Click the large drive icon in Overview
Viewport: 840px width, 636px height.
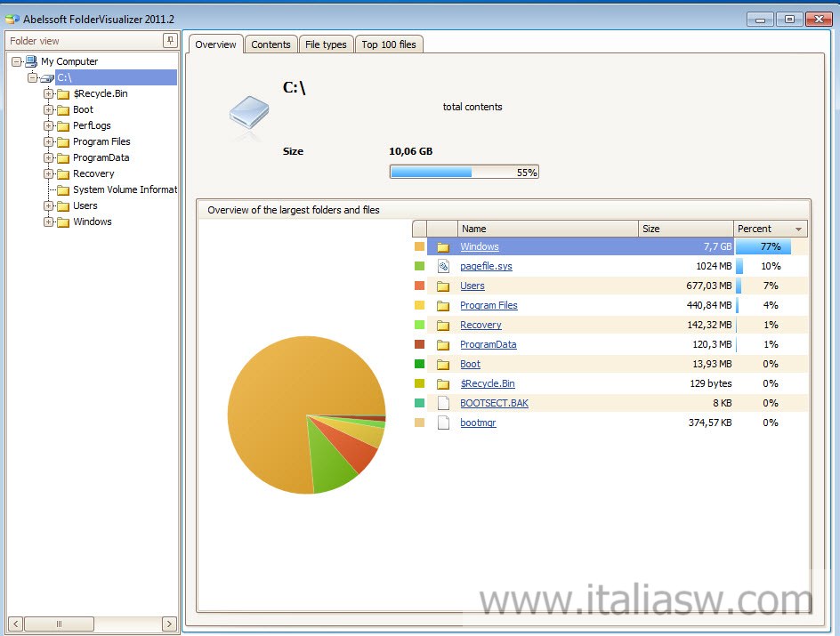[248, 112]
